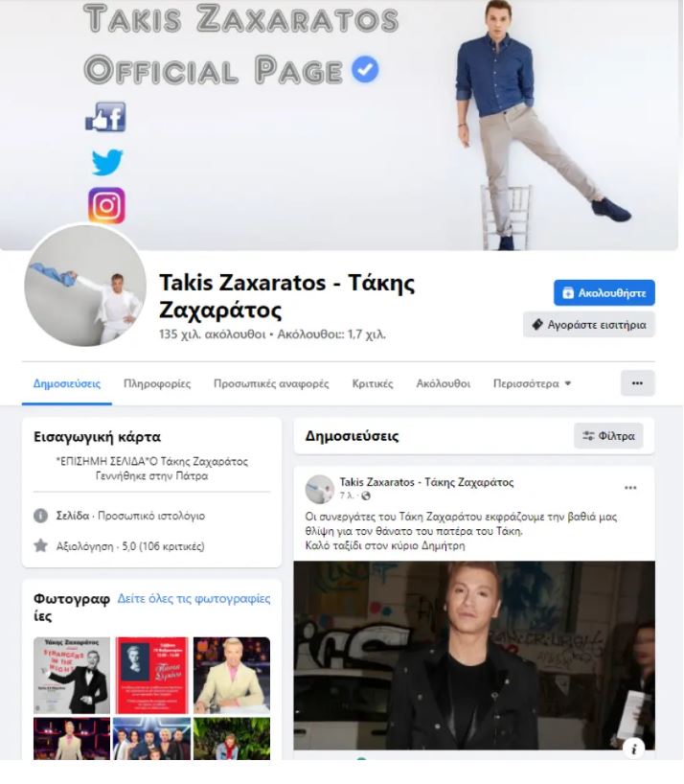
Task: Open the Δείτε όλες τις φωτογραφίες link
Action: coord(194,598)
